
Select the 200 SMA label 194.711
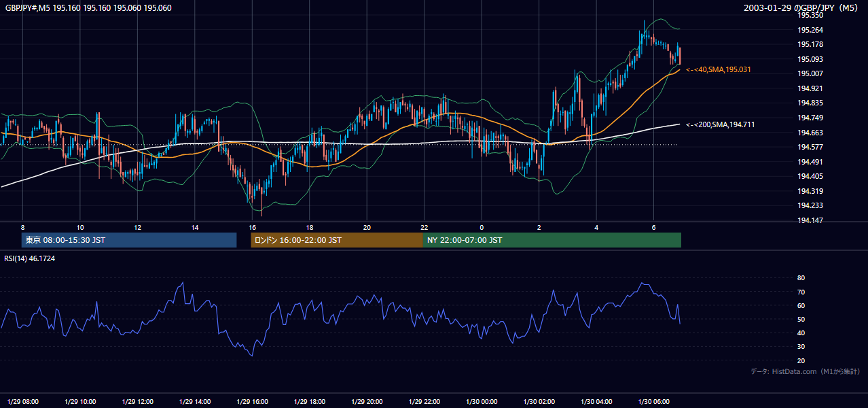click(x=721, y=124)
